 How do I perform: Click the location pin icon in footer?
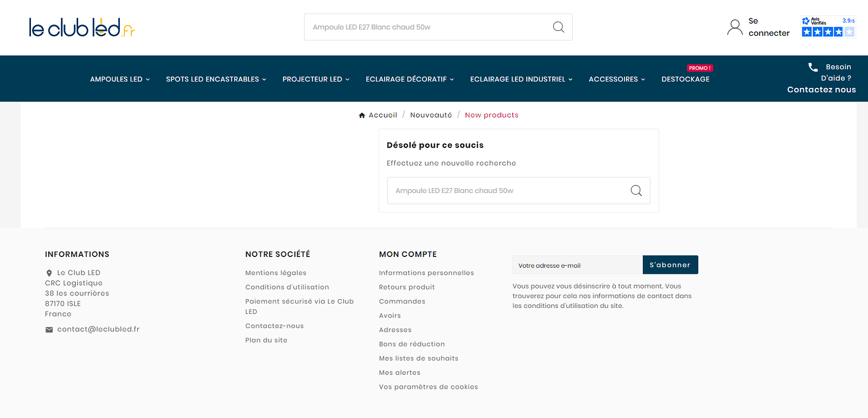pyautogui.click(x=49, y=273)
